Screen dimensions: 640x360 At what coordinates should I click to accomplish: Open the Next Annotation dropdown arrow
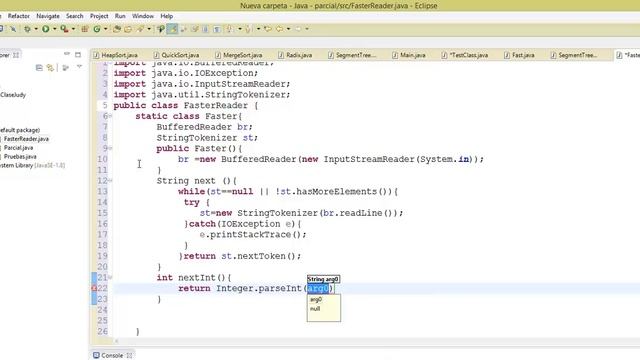pyautogui.click(x=240, y=29)
